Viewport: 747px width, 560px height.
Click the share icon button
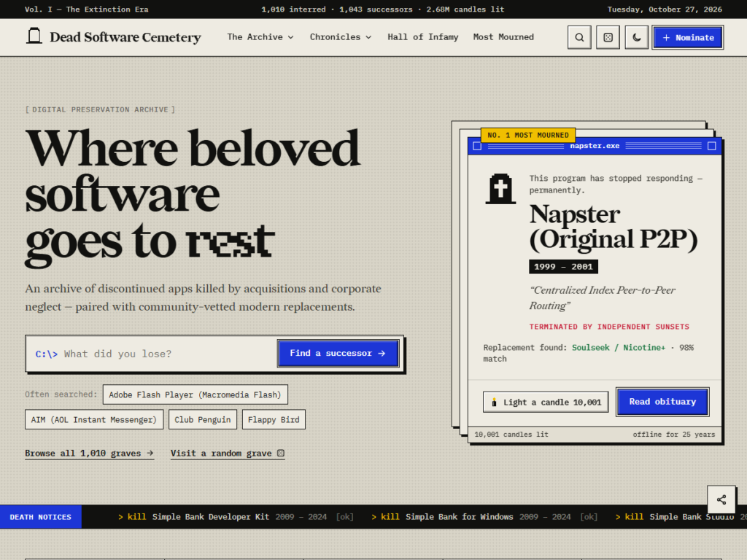(x=721, y=499)
